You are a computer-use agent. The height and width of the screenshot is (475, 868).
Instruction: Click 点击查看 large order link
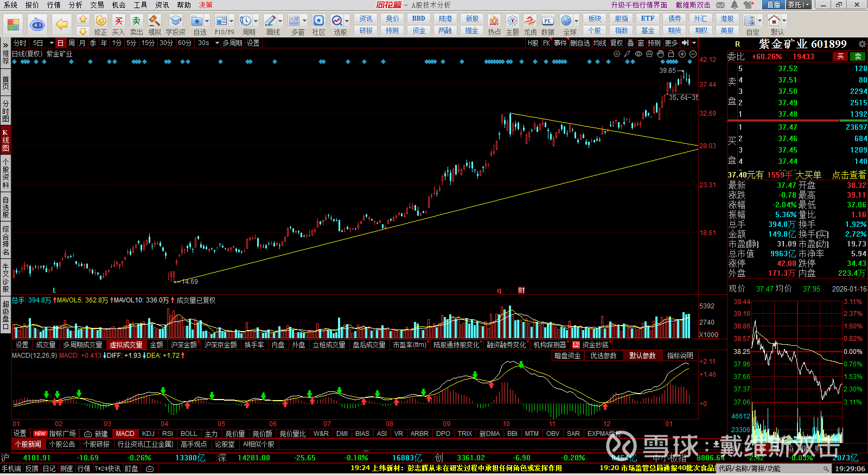(x=849, y=175)
